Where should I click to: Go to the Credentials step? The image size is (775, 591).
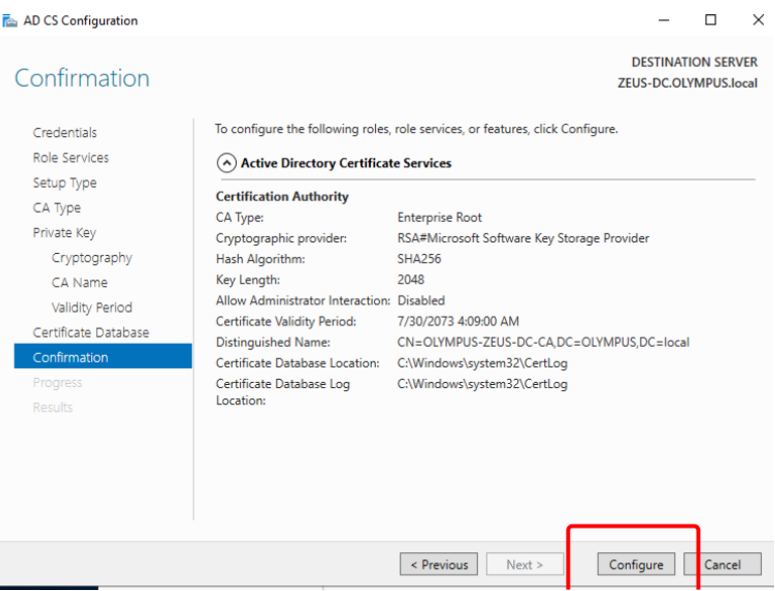tap(65, 133)
